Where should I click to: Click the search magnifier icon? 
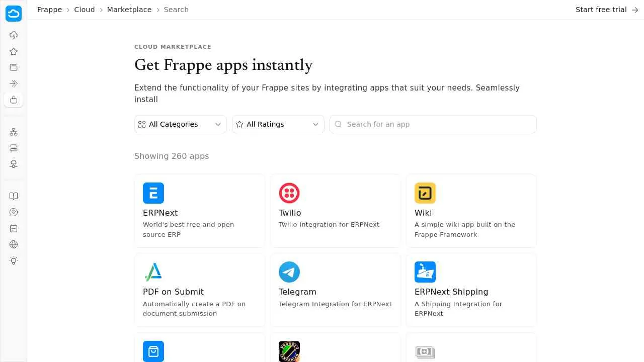[x=338, y=124]
